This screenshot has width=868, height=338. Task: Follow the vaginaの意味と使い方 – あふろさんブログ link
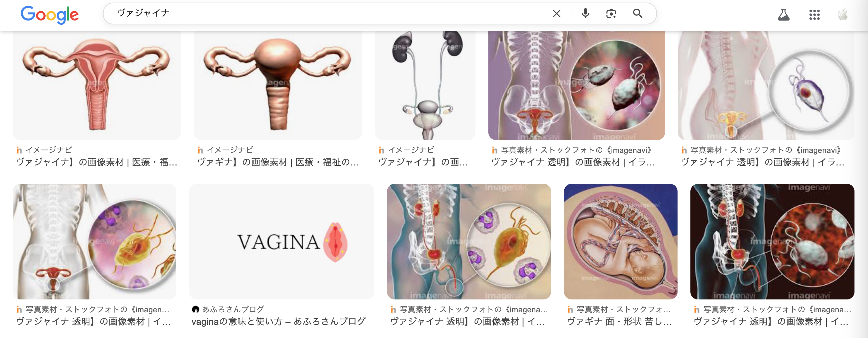coord(278,322)
